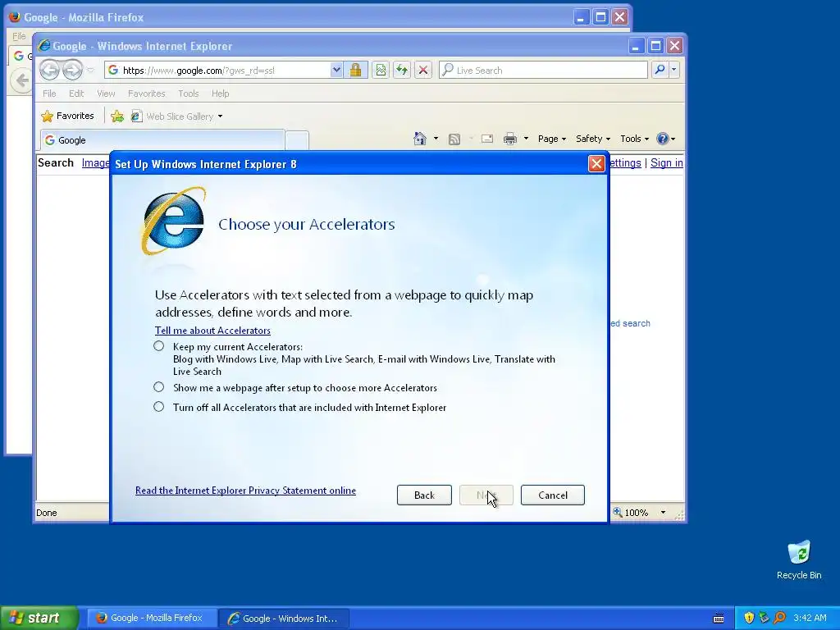
Task: Click the RSS Feeds icon
Action: click(x=454, y=139)
